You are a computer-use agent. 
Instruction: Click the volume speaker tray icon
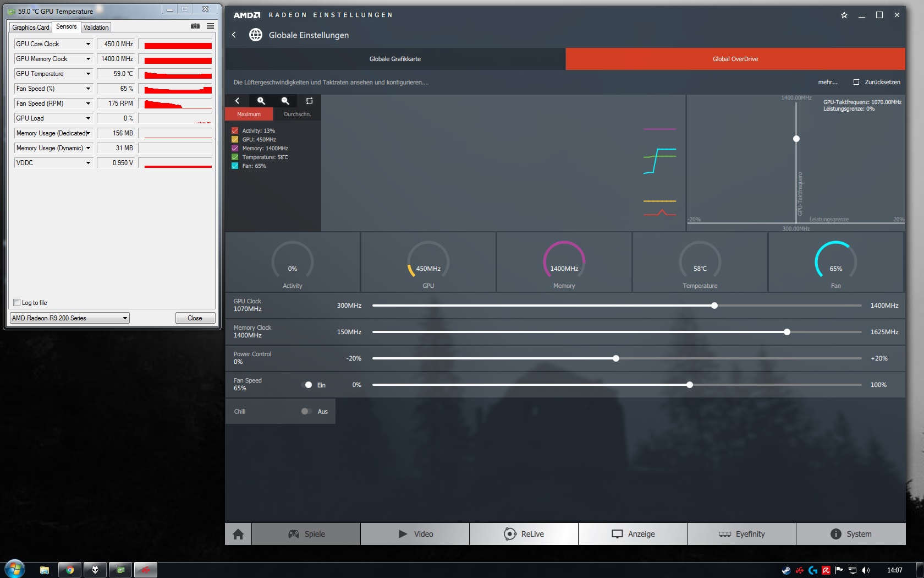(866, 570)
